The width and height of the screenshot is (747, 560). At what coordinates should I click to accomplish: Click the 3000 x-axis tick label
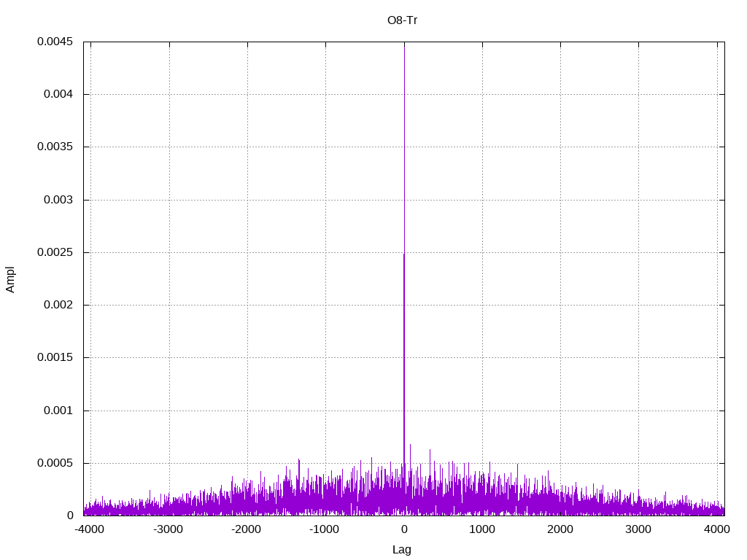coord(638,529)
